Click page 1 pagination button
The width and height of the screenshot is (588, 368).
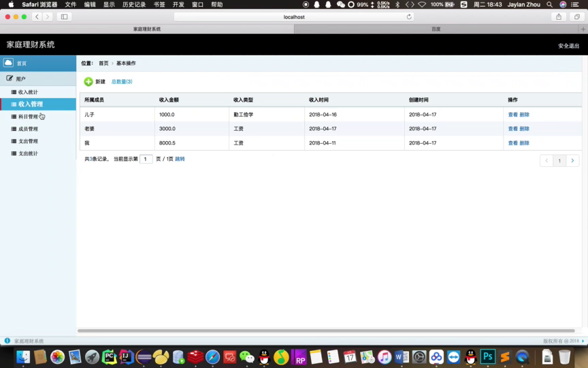click(559, 160)
